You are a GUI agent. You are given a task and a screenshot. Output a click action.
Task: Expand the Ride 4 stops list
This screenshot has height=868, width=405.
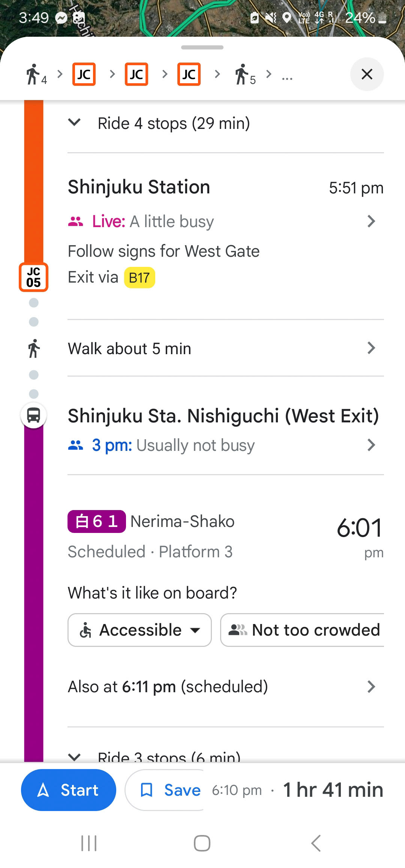[75, 123]
